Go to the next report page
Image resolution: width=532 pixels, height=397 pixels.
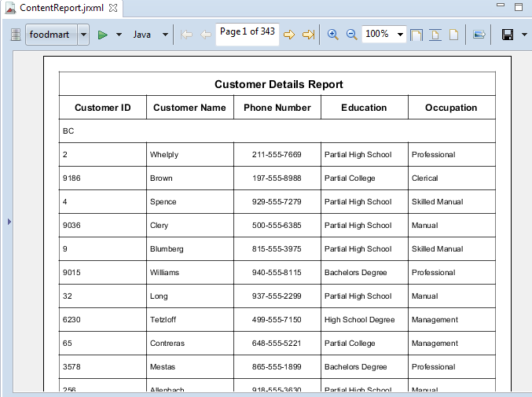[289, 35]
